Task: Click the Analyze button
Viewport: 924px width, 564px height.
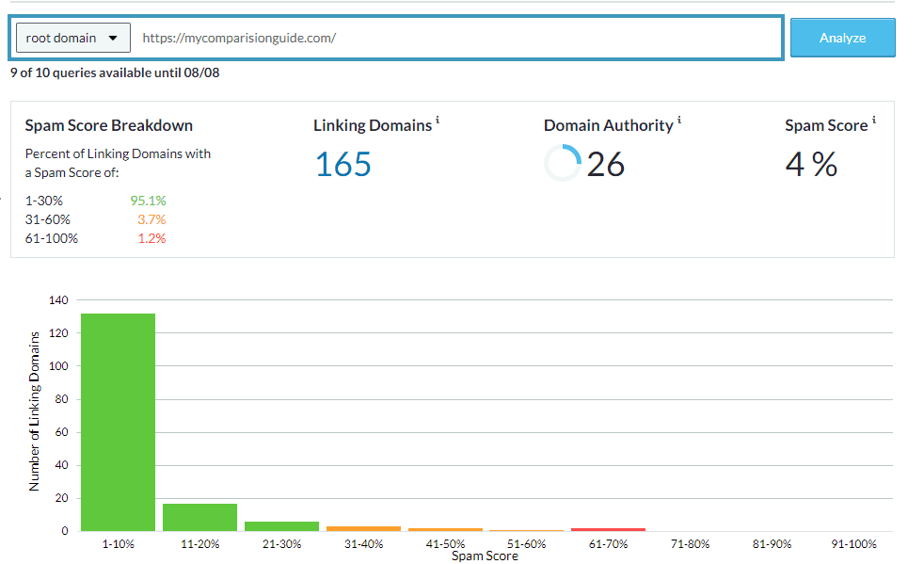Action: (x=843, y=38)
